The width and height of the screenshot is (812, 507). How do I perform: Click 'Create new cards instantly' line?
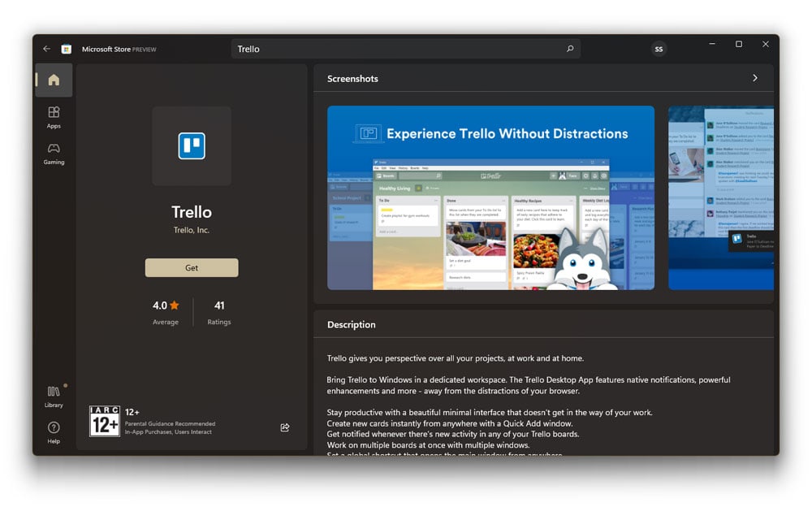coord(450,423)
